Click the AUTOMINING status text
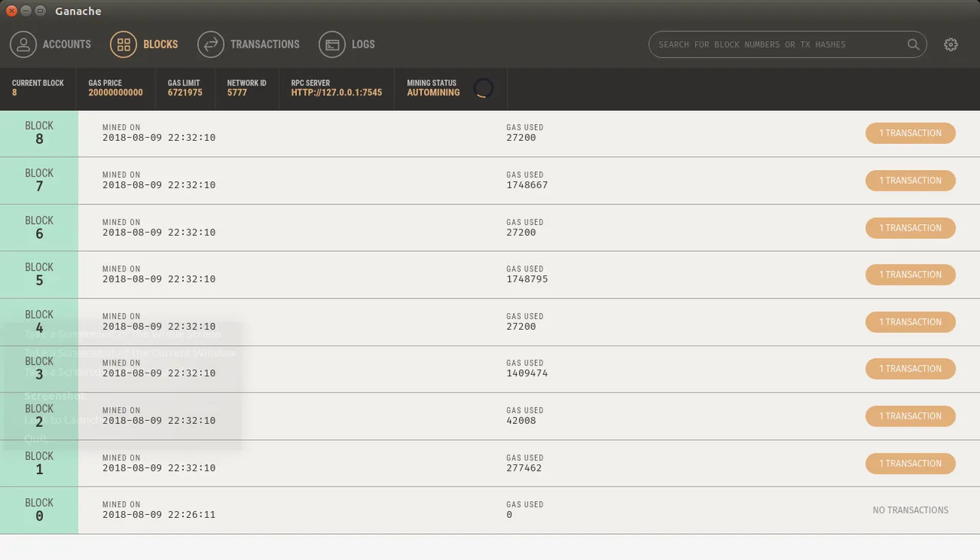Image resolution: width=980 pixels, height=560 pixels. coord(433,93)
